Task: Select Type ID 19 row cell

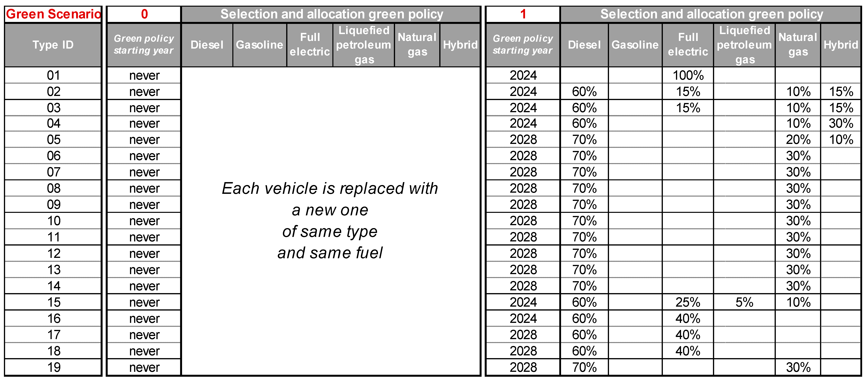Action: pyautogui.click(x=53, y=367)
